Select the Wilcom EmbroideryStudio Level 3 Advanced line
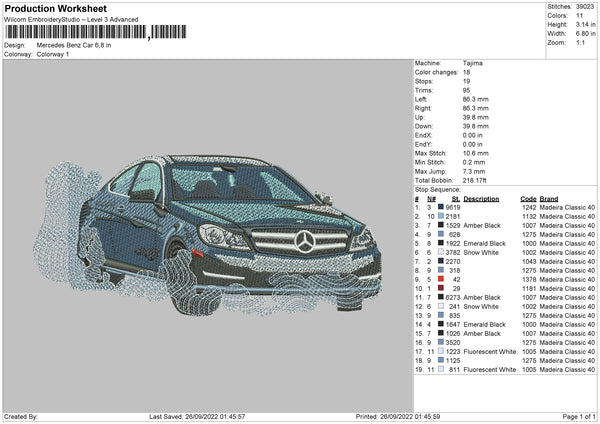Screen dimensions: 600x424 tap(71, 20)
